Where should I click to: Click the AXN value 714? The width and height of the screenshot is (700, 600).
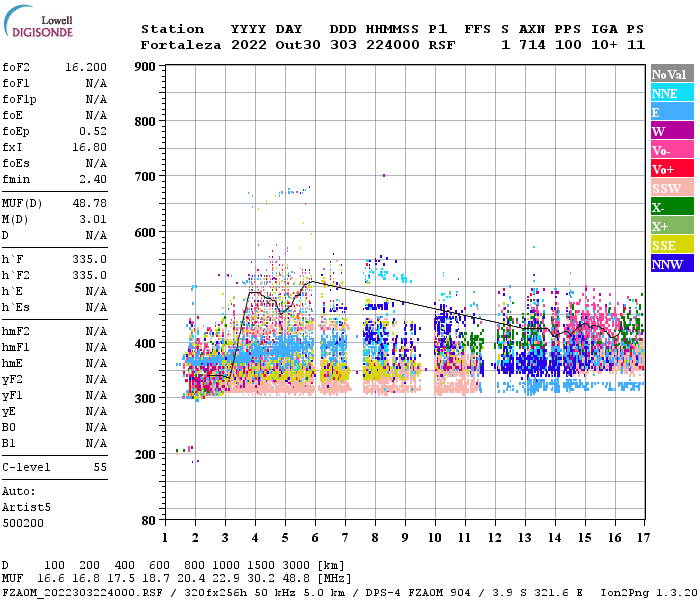click(532, 45)
